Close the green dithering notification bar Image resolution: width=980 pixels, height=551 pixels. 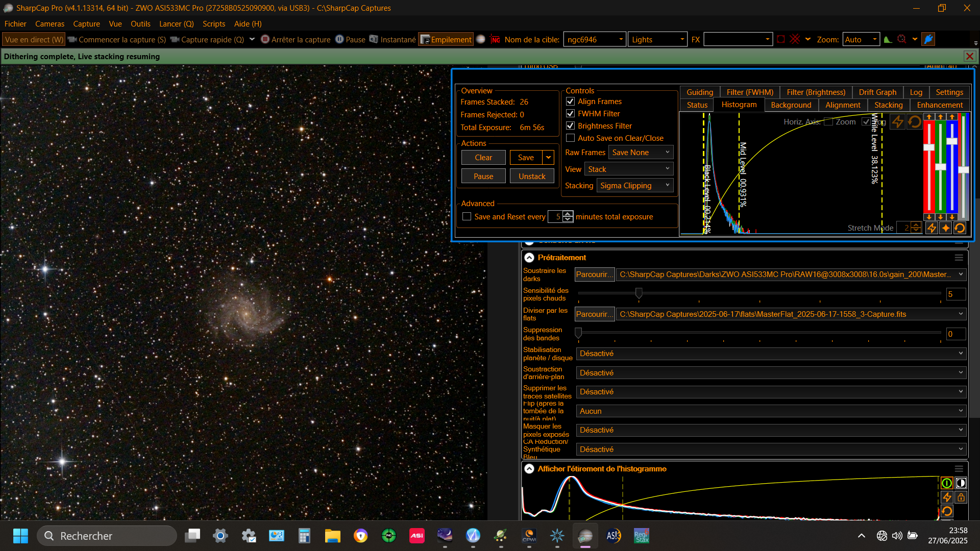click(970, 57)
